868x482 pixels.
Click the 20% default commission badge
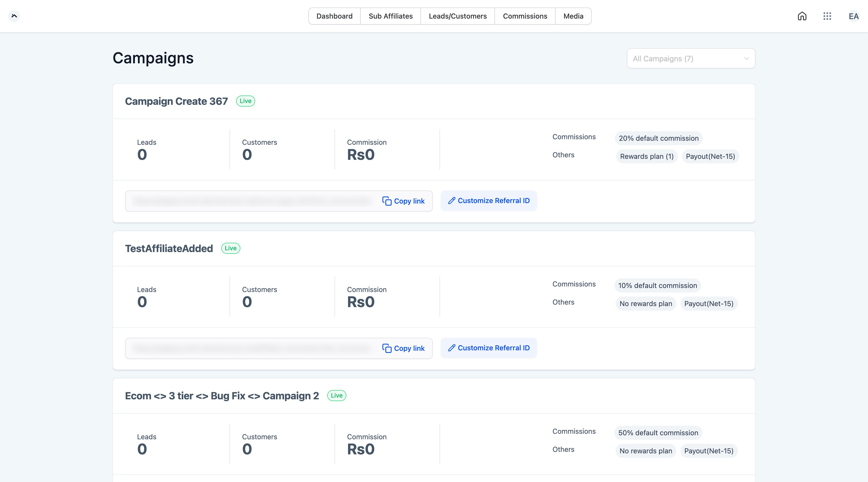click(x=659, y=138)
